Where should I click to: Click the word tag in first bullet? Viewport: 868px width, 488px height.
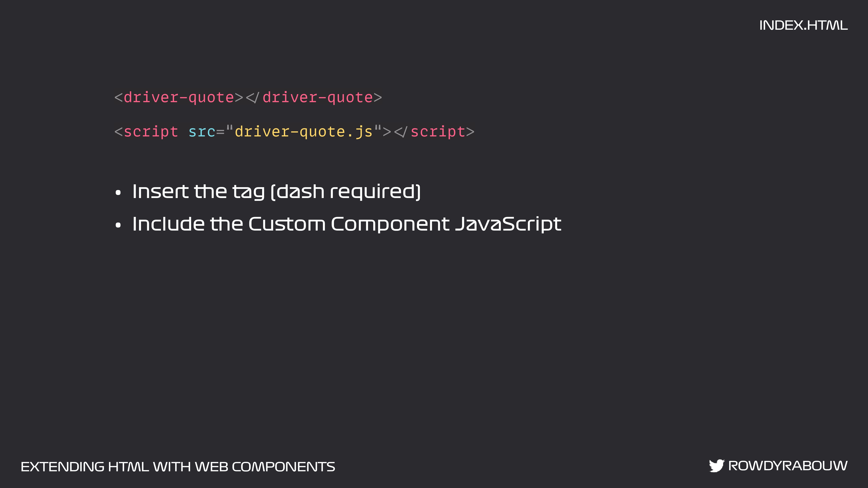point(249,192)
